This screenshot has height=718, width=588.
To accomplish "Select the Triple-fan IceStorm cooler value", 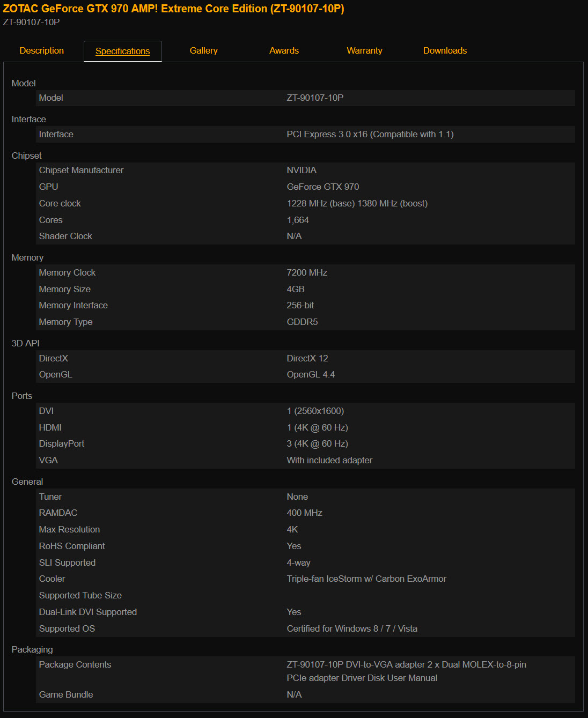I will pyautogui.click(x=366, y=579).
